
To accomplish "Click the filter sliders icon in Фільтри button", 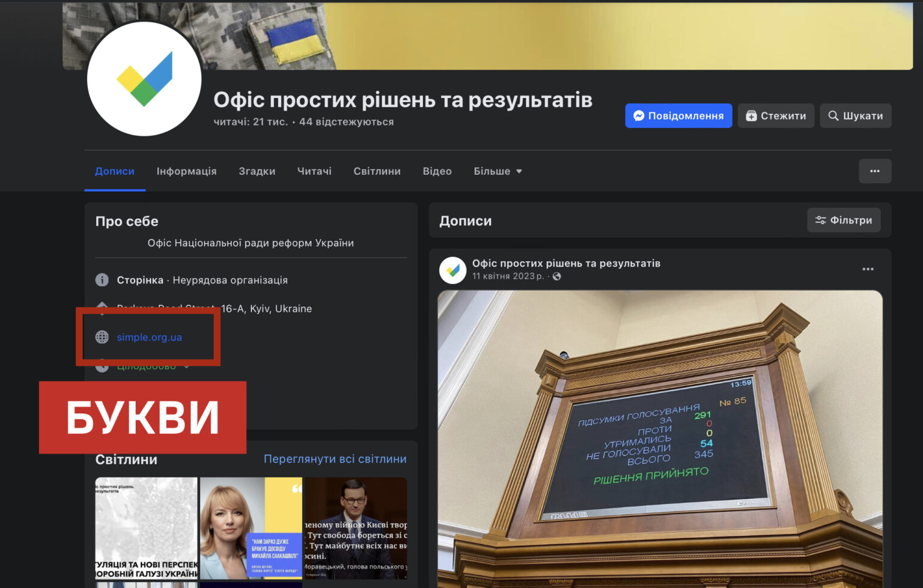I will (821, 220).
